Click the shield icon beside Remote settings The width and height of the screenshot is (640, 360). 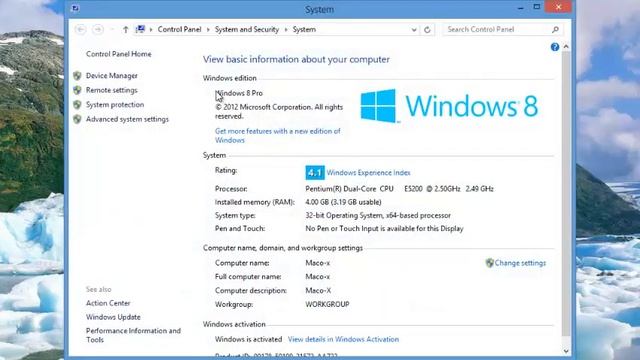(x=77, y=90)
